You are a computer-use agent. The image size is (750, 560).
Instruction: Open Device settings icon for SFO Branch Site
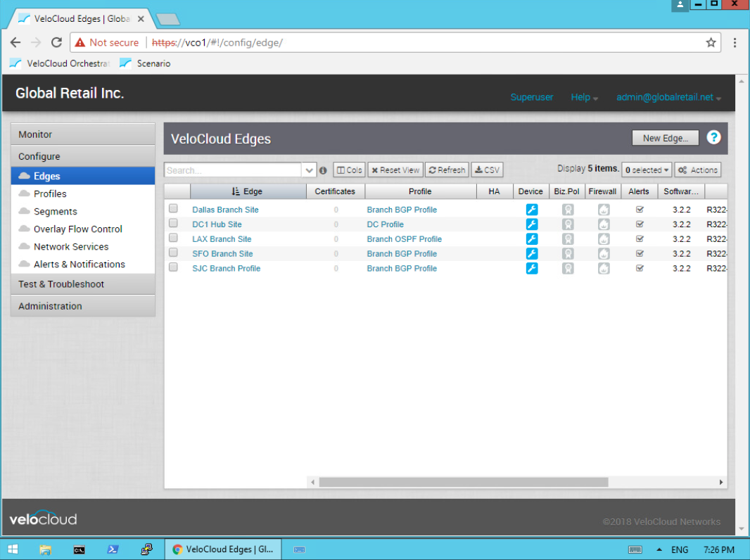(x=531, y=253)
